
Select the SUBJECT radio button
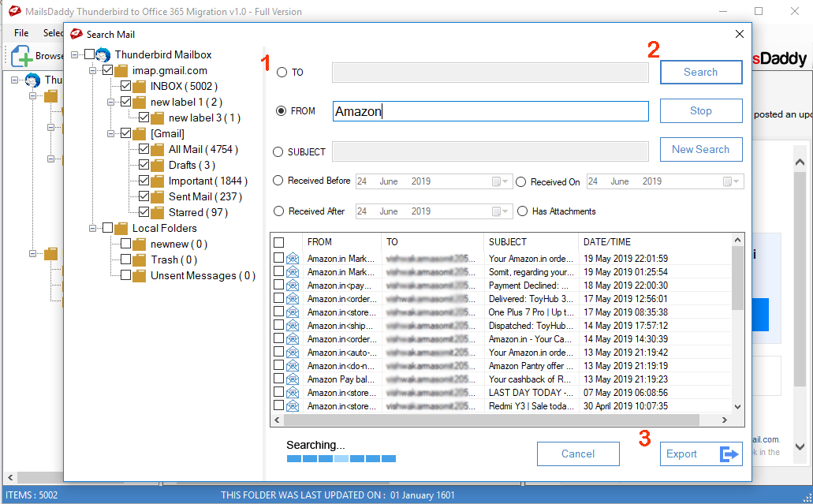pos(278,152)
